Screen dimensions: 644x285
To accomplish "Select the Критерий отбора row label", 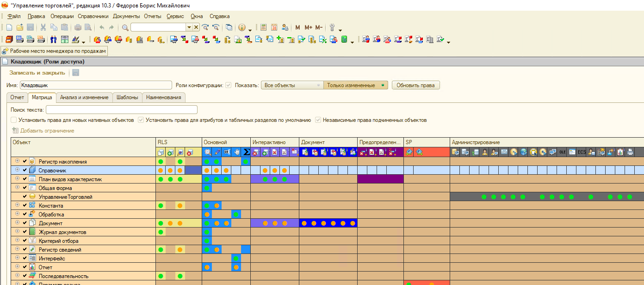I will tap(58, 241).
